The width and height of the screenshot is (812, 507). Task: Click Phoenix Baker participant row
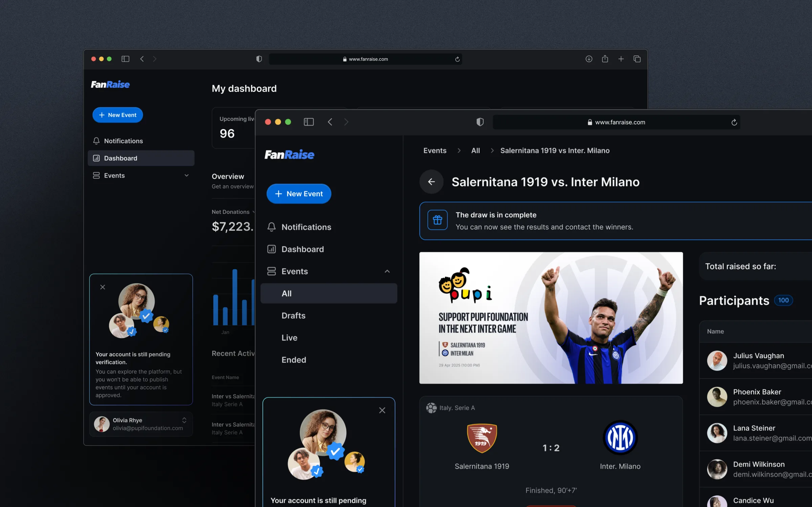pyautogui.click(x=756, y=397)
